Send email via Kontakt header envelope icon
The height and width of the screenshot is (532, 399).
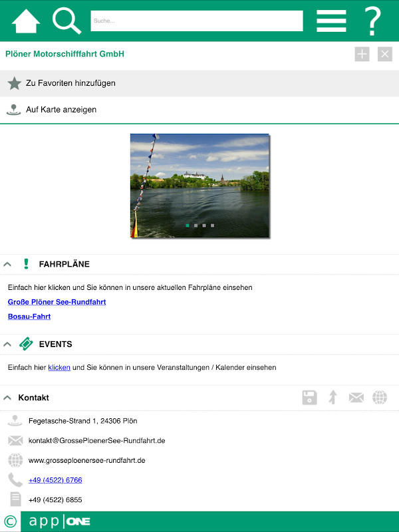(x=356, y=397)
